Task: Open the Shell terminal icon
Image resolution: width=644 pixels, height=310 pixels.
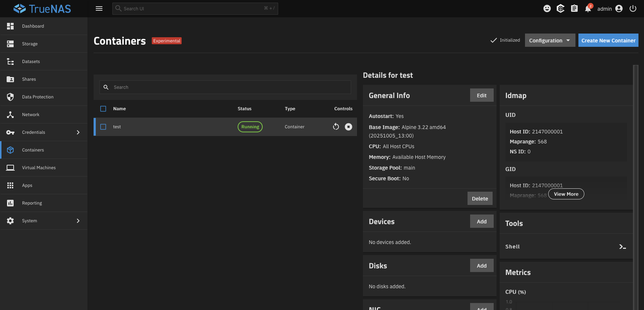Action: [x=622, y=247]
